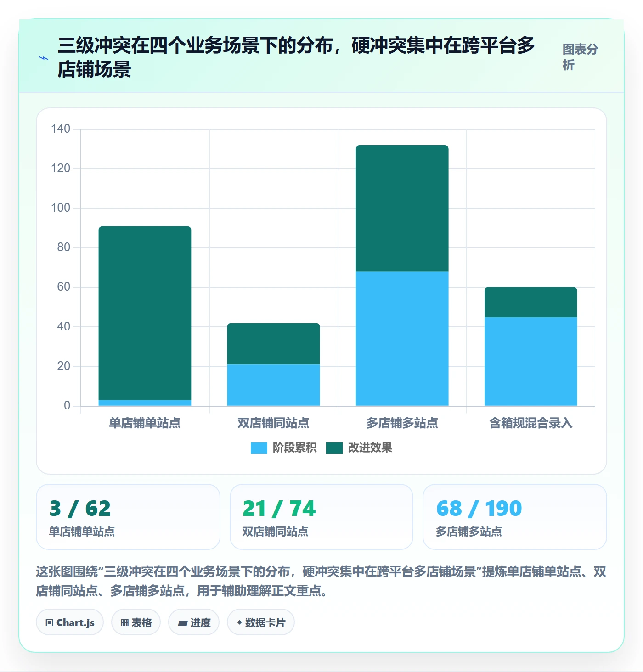Click the 100 y-axis tick label
Viewport: 643px width, 672px height.
[x=61, y=207]
